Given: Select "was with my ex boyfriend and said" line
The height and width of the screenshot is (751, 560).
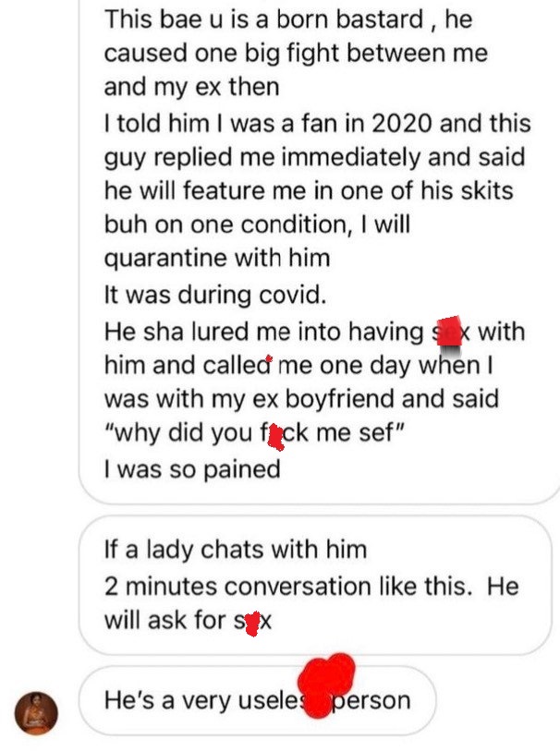Looking at the screenshot, I should click(x=302, y=399).
